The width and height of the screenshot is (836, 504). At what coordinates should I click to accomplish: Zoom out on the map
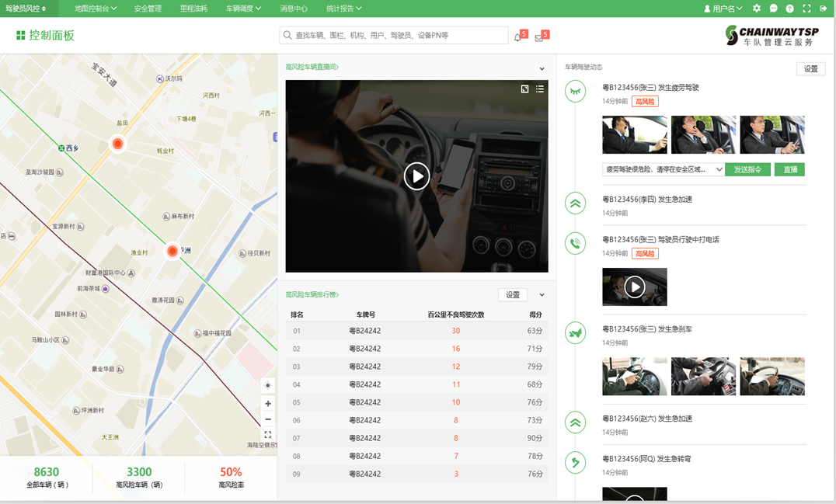coord(267,419)
